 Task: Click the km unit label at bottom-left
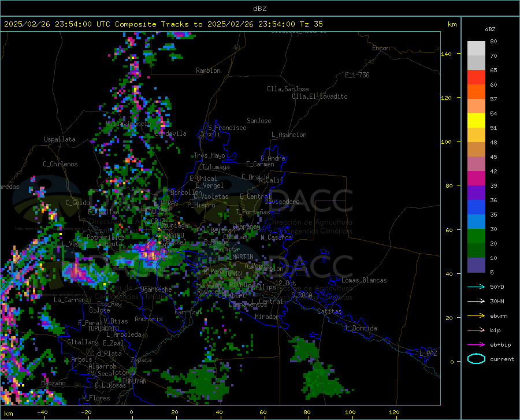(x=8, y=414)
